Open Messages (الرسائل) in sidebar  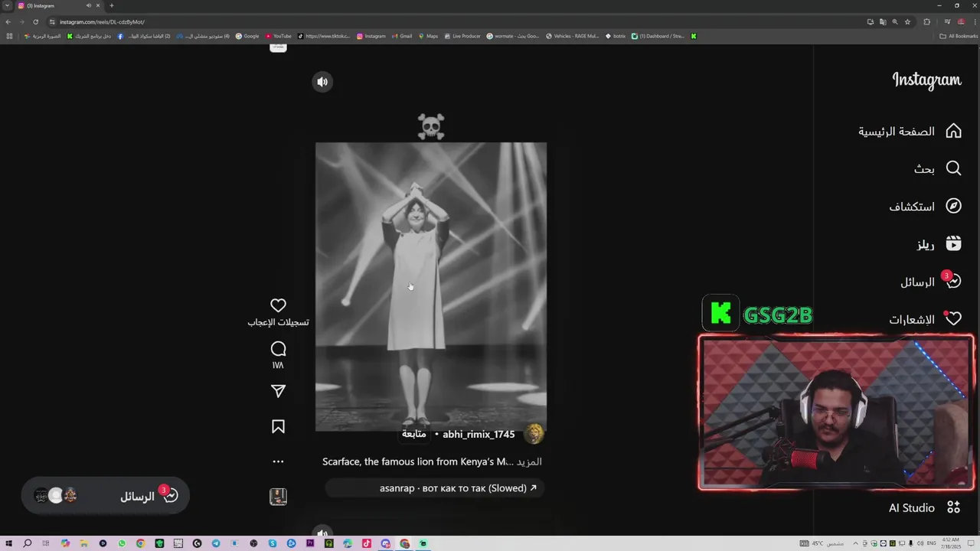point(930,282)
